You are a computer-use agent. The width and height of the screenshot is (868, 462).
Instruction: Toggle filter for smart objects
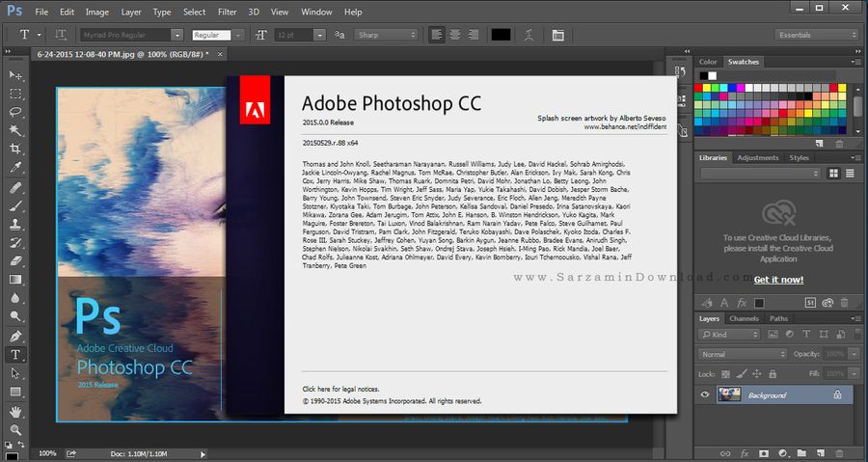(x=841, y=334)
